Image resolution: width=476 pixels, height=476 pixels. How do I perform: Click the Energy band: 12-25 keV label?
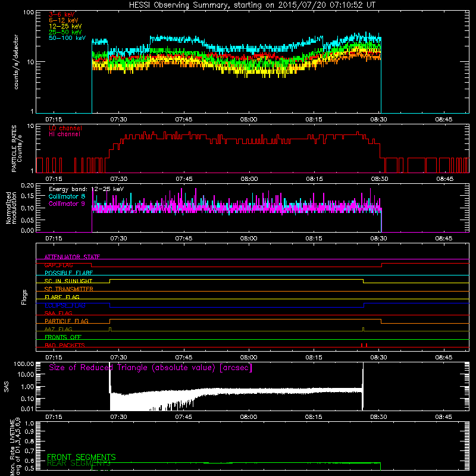[x=86, y=189]
